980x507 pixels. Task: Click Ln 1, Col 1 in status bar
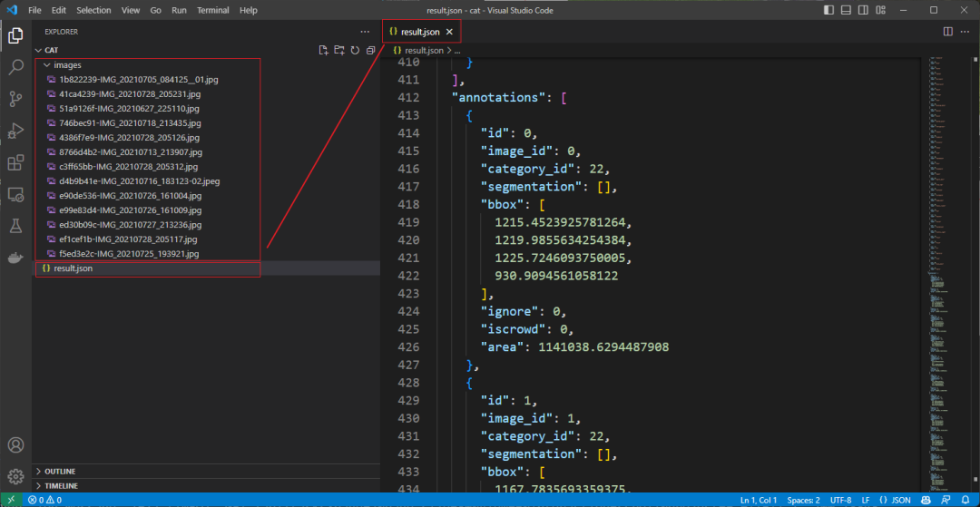click(x=758, y=500)
